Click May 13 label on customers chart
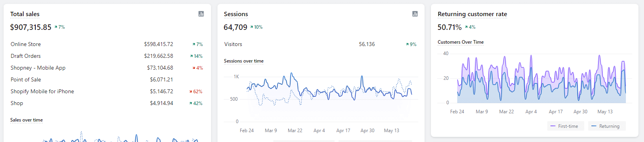Image resolution: width=644 pixels, height=142 pixels. pos(605,112)
